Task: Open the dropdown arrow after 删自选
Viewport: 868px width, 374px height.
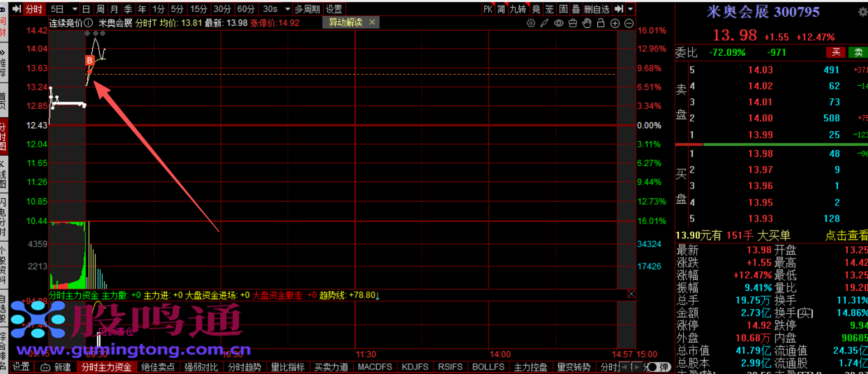Action: click(x=630, y=9)
